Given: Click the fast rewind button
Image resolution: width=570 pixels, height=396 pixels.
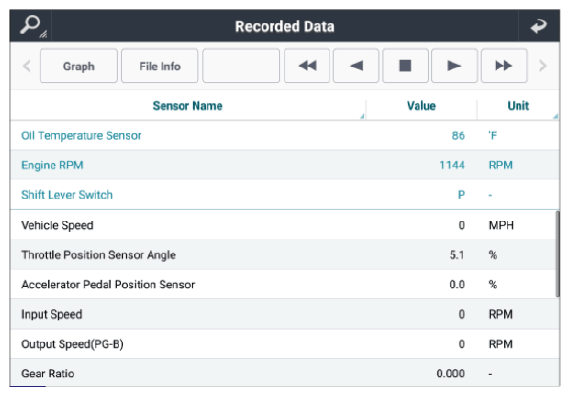Looking at the screenshot, I should pos(307,66).
